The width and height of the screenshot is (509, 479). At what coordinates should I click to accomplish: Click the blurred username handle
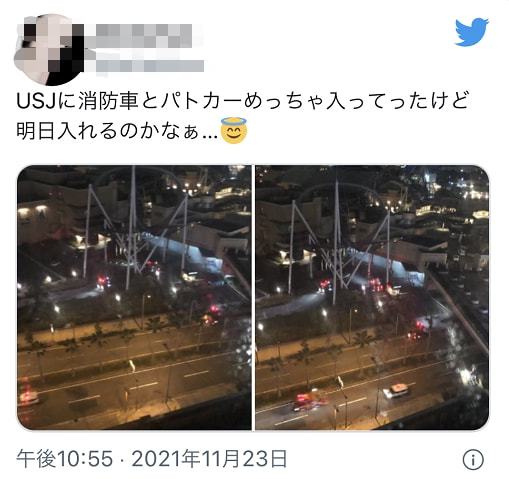(x=150, y=66)
